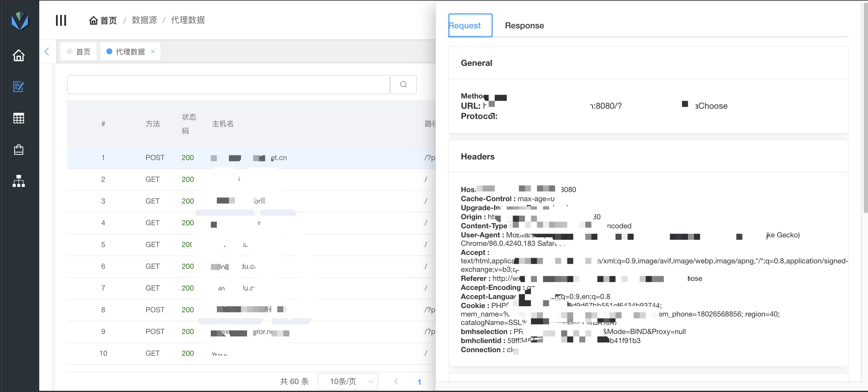Select the Request tab
Viewport: 868px width, 392px height.
pos(465,26)
